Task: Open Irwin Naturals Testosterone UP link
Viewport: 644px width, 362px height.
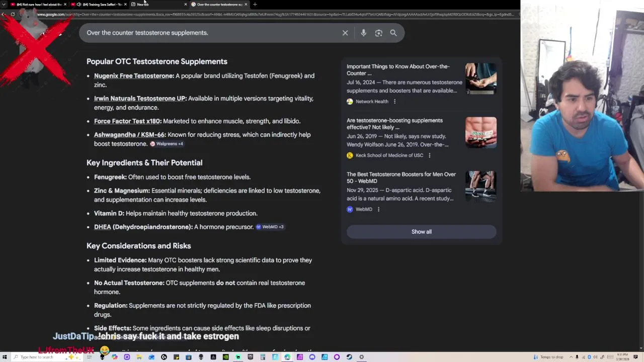Action: point(140,99)
